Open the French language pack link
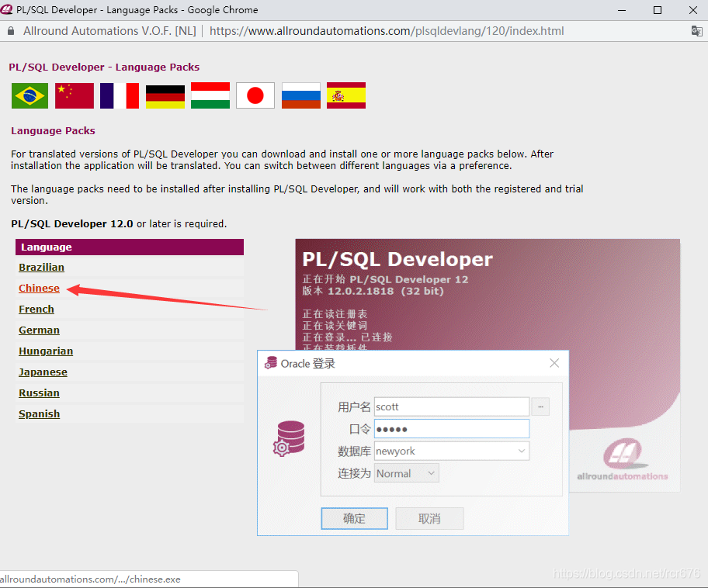708x588 pixels. click(x=36, y=309)
